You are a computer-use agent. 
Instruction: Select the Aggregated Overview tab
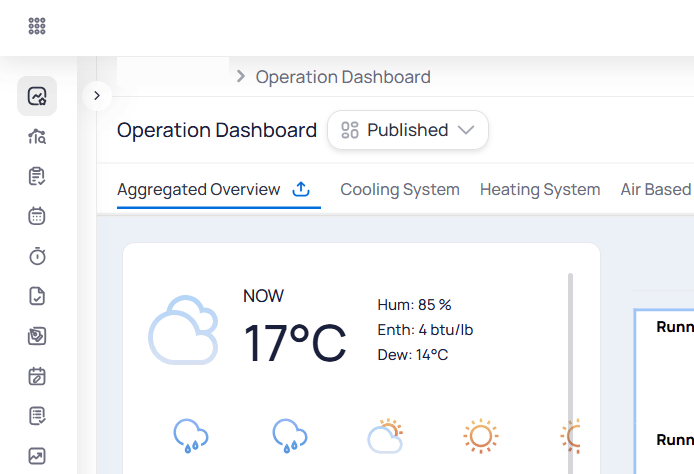198,189
